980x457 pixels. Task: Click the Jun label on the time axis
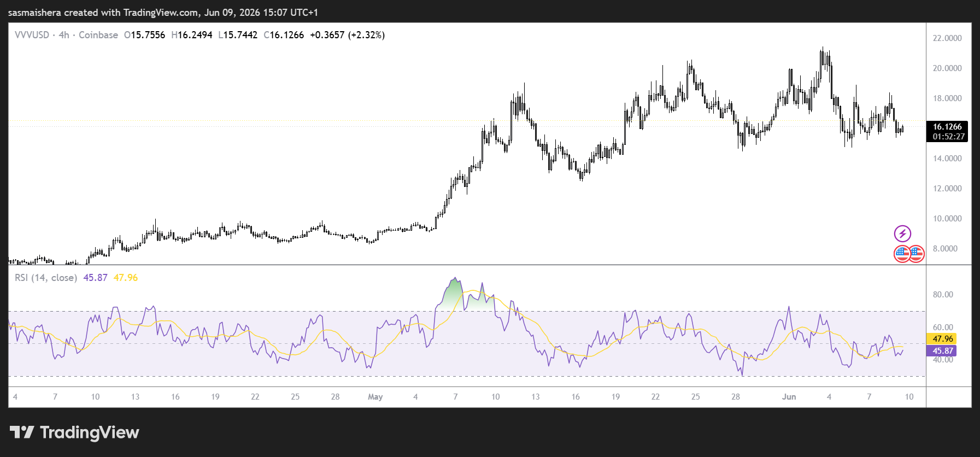789,397
